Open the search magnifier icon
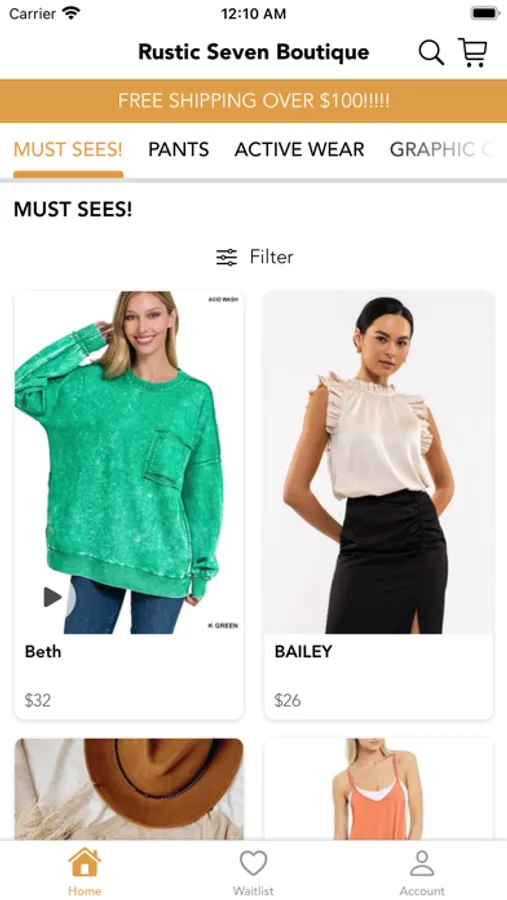Screen dimensions: 507x900 tap(431, 53)
